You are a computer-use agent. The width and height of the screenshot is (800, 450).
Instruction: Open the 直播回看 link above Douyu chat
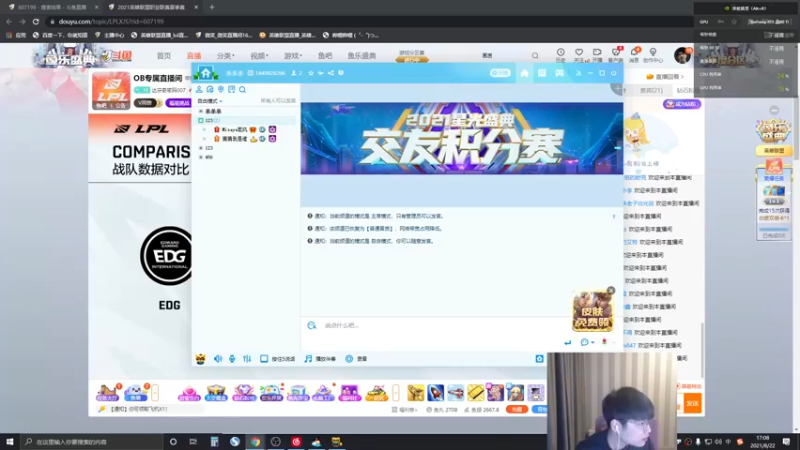pyautogui.click(x=665, y=77)
